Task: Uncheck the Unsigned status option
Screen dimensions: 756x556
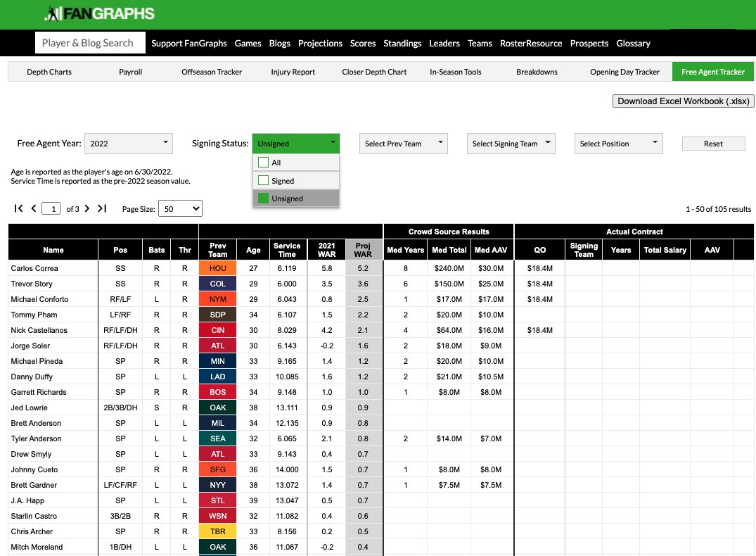Action: coord(263,198)
